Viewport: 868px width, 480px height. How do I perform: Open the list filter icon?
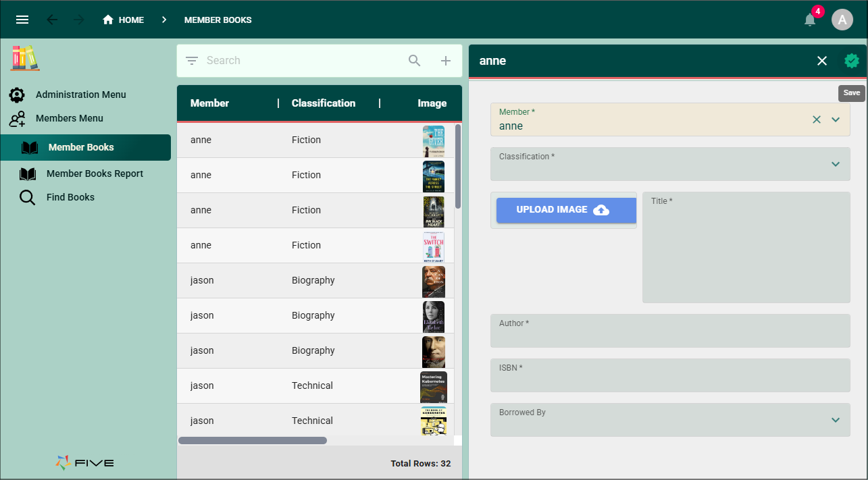tap(192, 61)
